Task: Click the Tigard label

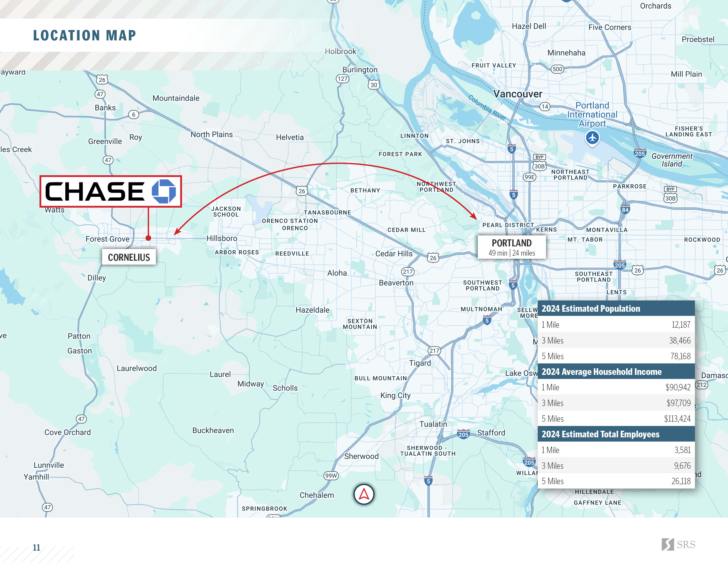Action: coord(420,363)
